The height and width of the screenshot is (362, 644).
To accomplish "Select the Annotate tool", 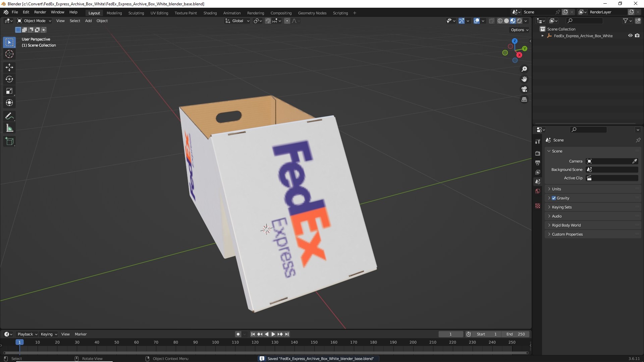I will pyautogui.click(x=9, y=116).
